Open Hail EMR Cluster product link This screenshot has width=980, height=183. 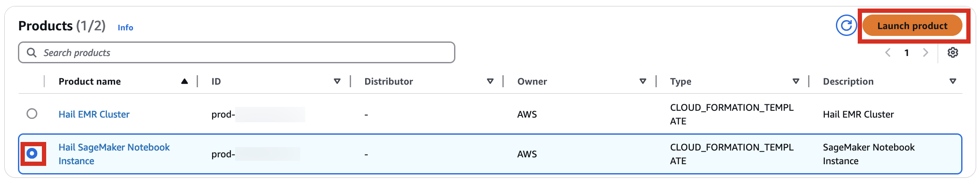[94, 114]
